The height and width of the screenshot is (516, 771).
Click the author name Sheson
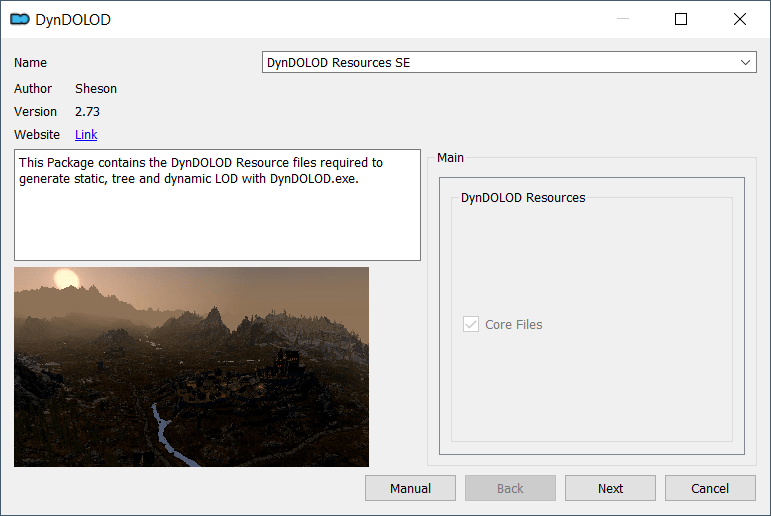click(96, 89)
